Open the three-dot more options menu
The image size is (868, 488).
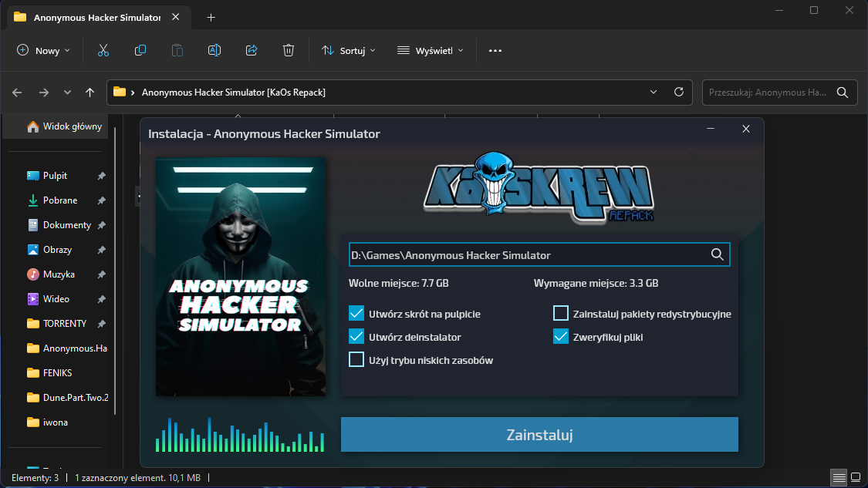pos(495,50)
